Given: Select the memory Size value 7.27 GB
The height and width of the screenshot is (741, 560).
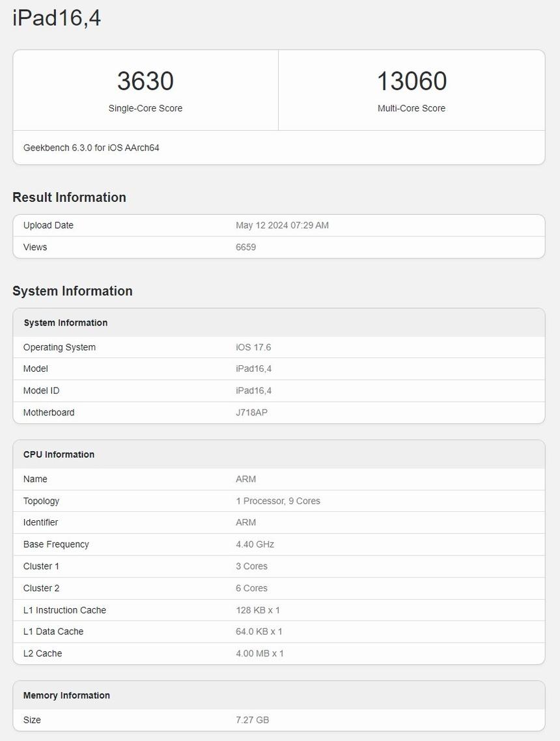Looking at the screenshot, I should [253, 720].
